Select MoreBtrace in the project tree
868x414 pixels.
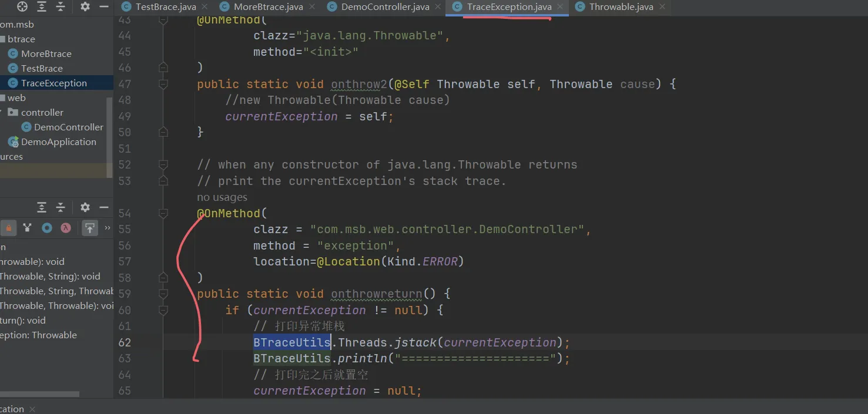46,53
